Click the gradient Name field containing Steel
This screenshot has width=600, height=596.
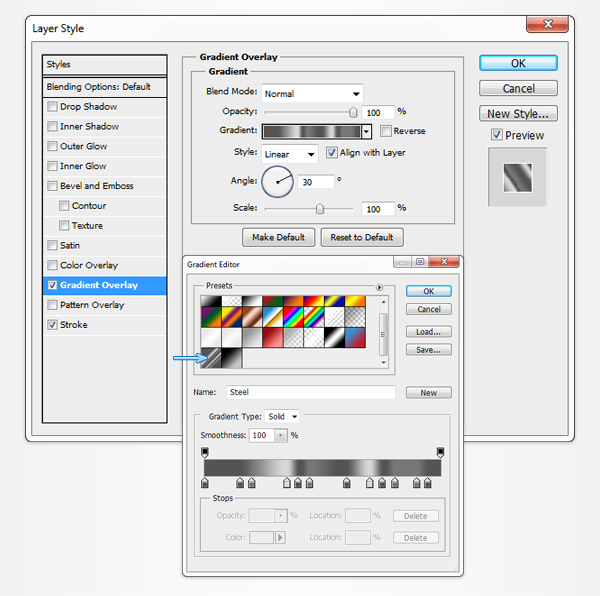[310, 392]
